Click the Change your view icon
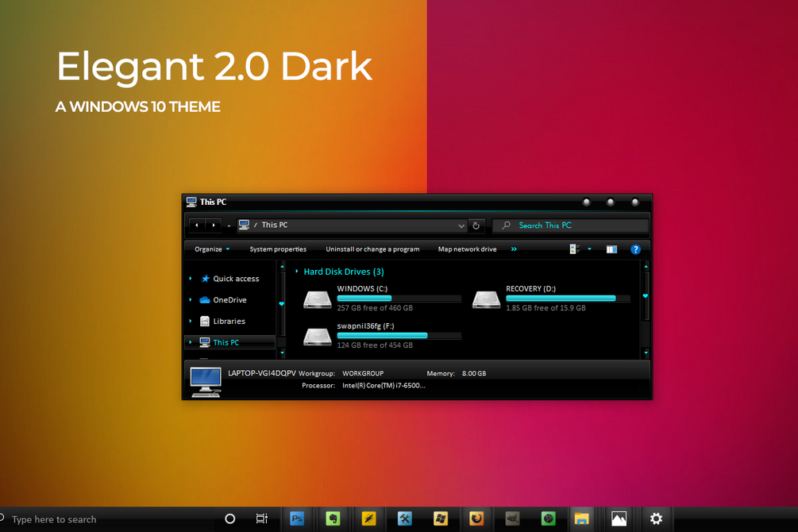Screen dimensions: 798x532 [575, 249]
